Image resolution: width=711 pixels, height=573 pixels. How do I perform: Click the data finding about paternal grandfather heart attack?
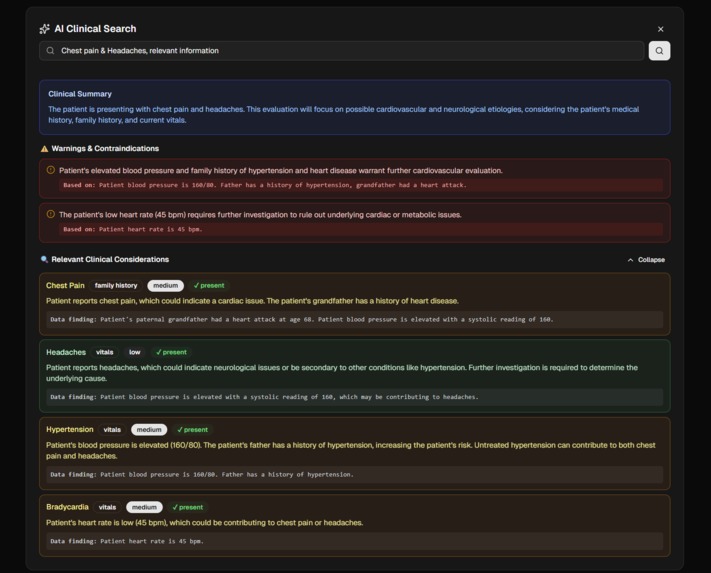[x=355, y=320]
